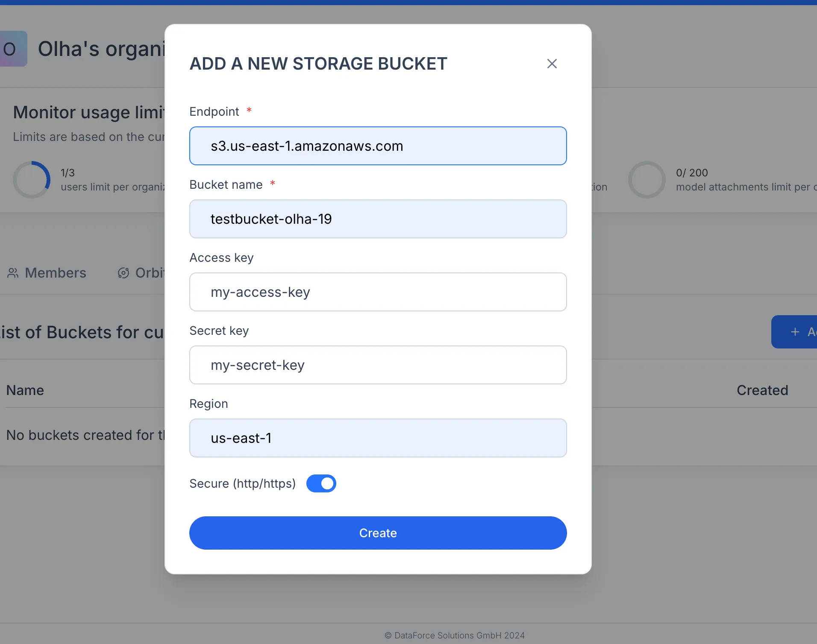
Task: Click the blue Create button
Action: coord(378,533)
